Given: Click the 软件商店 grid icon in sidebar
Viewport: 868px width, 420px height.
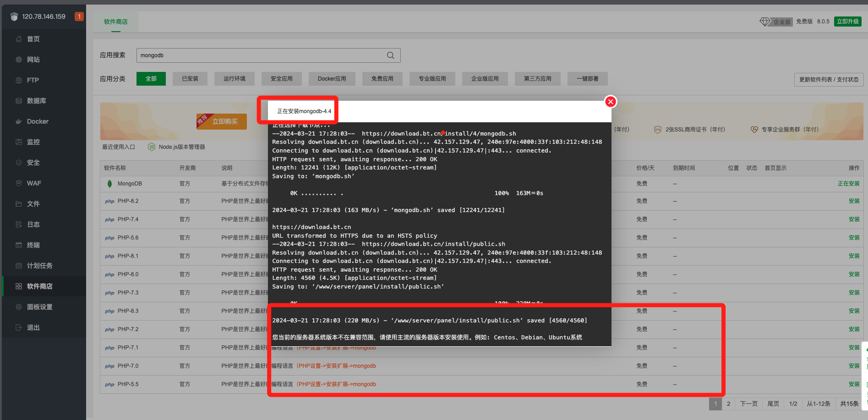Looking at the screenshot, I should [x=19, y=286].
